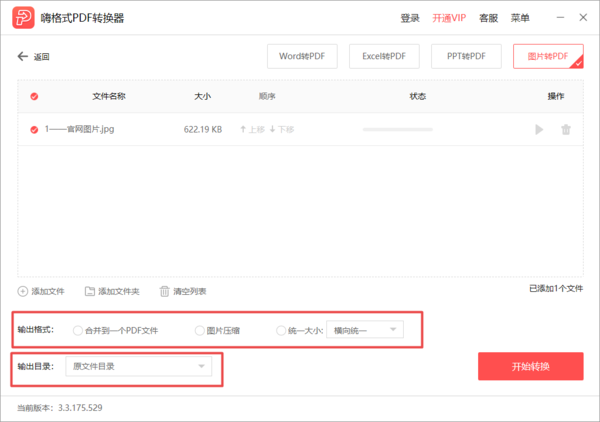
Task: Switch to the Excel转PDF tab
Action: (384, 56)
